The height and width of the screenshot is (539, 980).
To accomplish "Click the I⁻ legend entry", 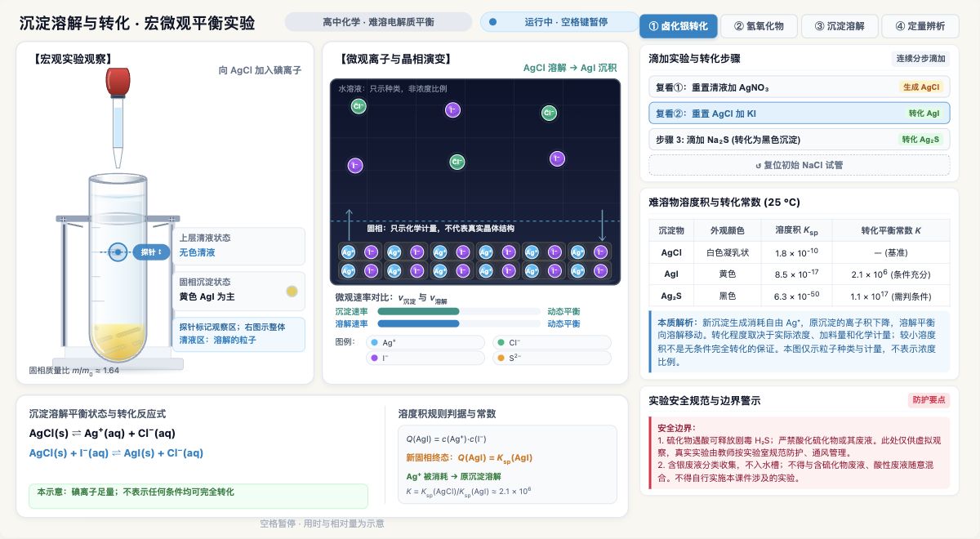I will pyautogui.click(x=424, y=358).
